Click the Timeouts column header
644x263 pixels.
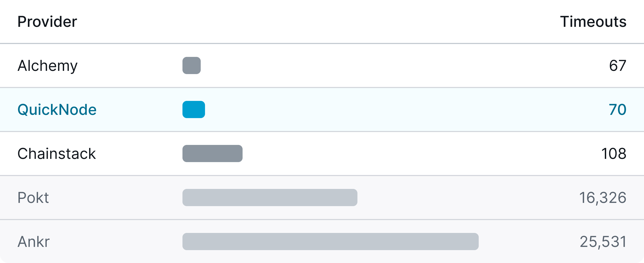point(593,22)
